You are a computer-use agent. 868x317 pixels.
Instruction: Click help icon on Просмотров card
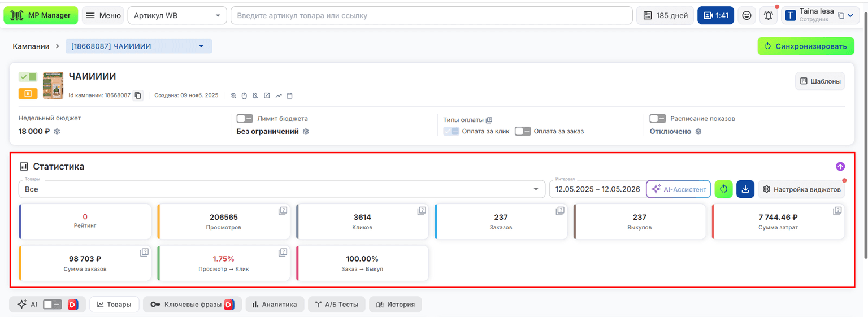click(x=283, y=211)
